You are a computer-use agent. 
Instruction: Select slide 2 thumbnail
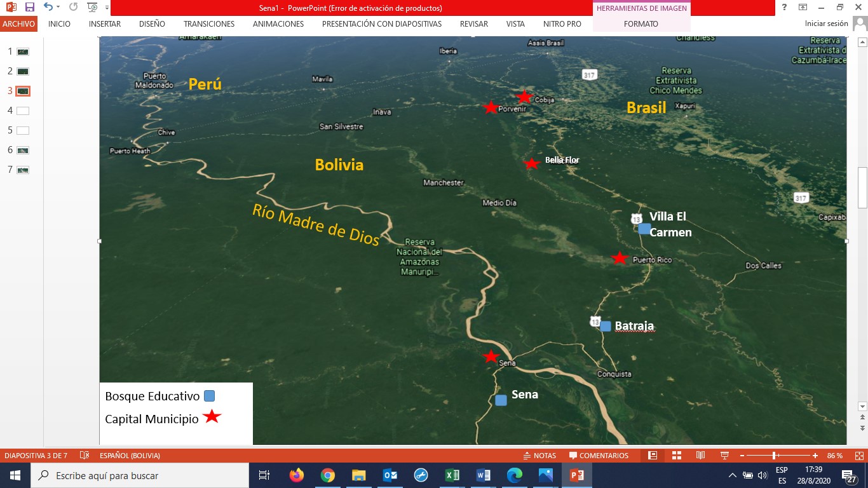pos(23,71)
